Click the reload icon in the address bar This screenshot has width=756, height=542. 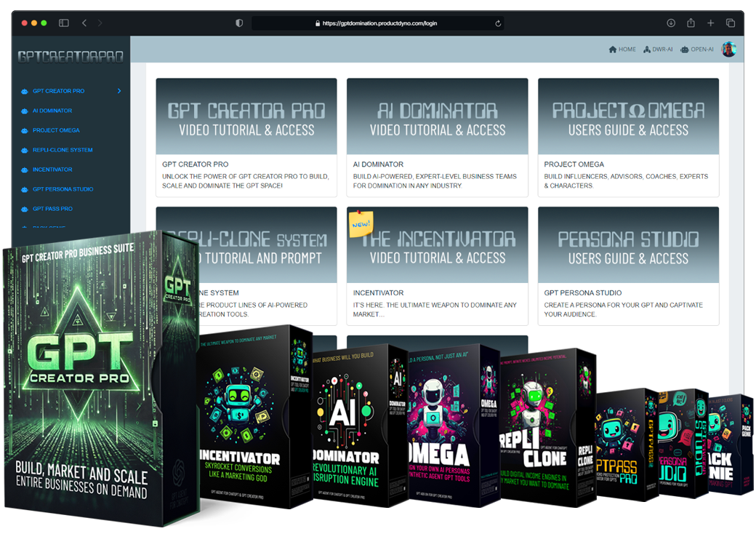tap(497, 23)
